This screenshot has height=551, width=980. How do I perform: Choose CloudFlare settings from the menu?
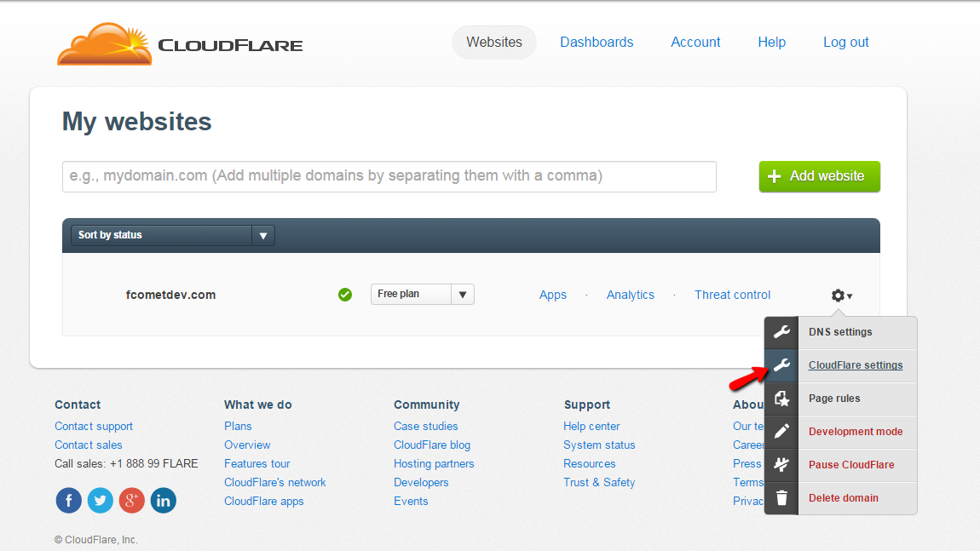[x=856, y=365]
